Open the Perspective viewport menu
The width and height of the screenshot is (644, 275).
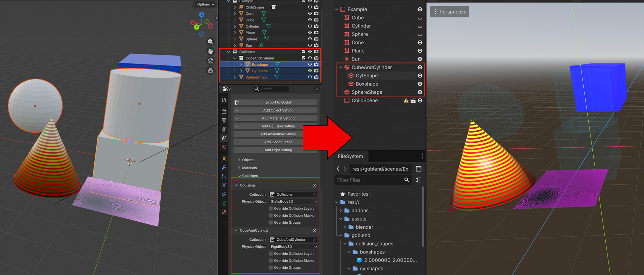click(449, 12)
